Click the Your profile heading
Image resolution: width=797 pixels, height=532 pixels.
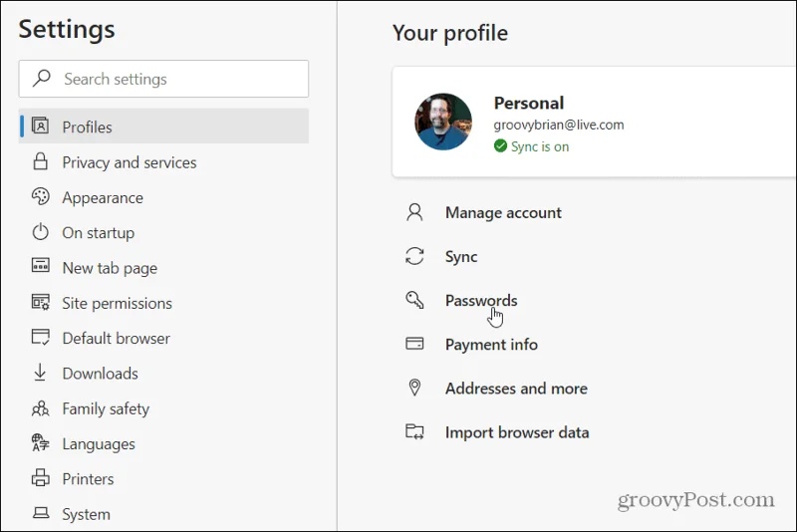450,33
